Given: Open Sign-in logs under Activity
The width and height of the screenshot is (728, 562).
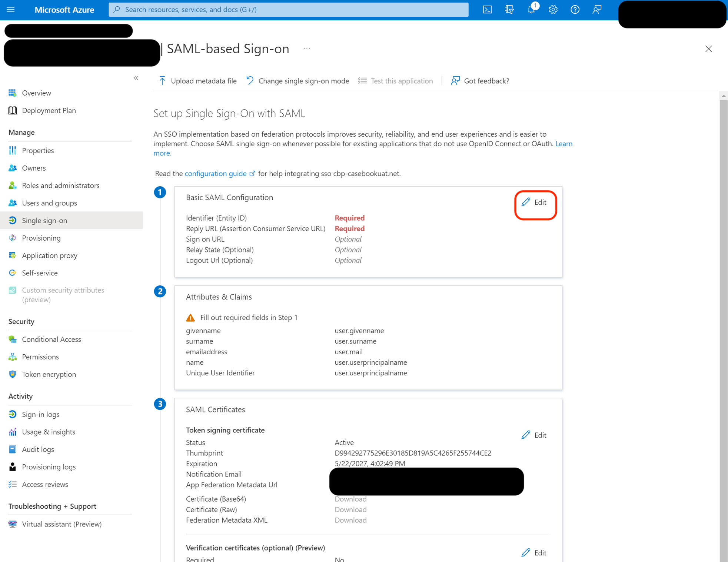Looking at the screenshot, I should 40,414.
